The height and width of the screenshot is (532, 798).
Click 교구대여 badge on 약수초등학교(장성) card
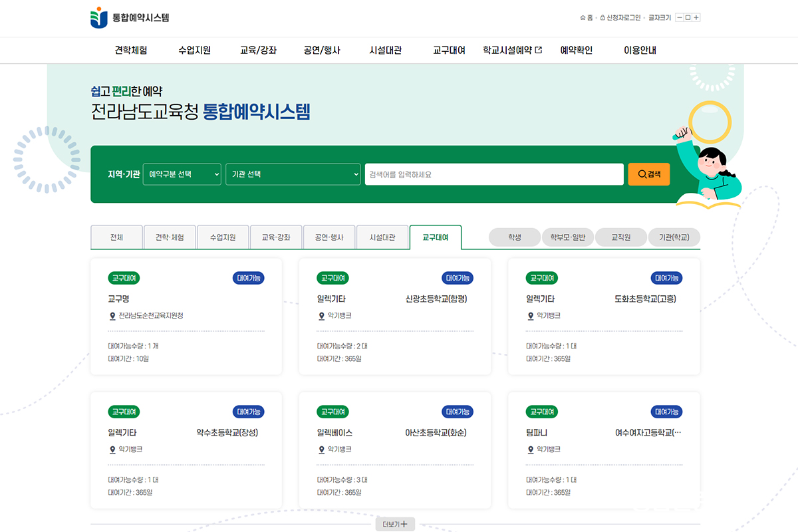[x=124, y=412]
